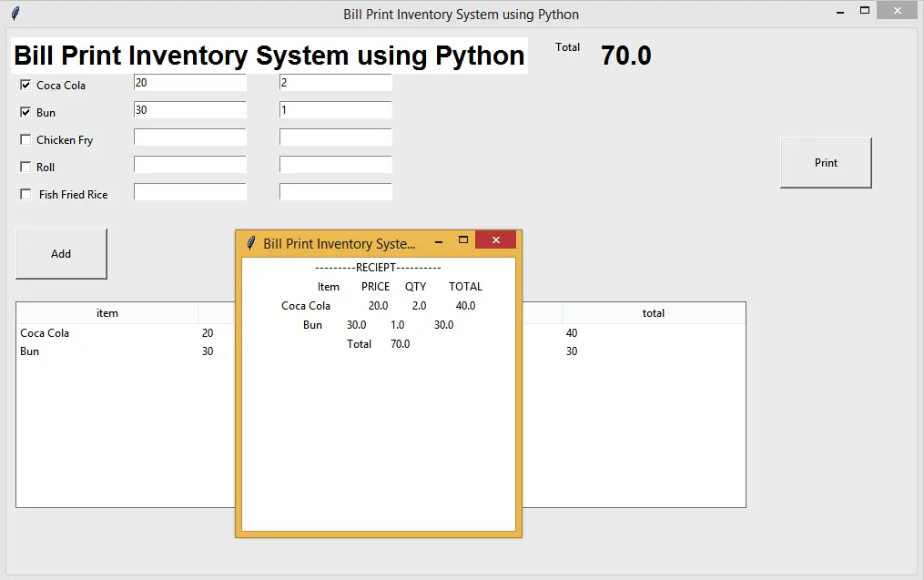
Task: Click the receipt window title bar
Action: (x=337, y=242)
